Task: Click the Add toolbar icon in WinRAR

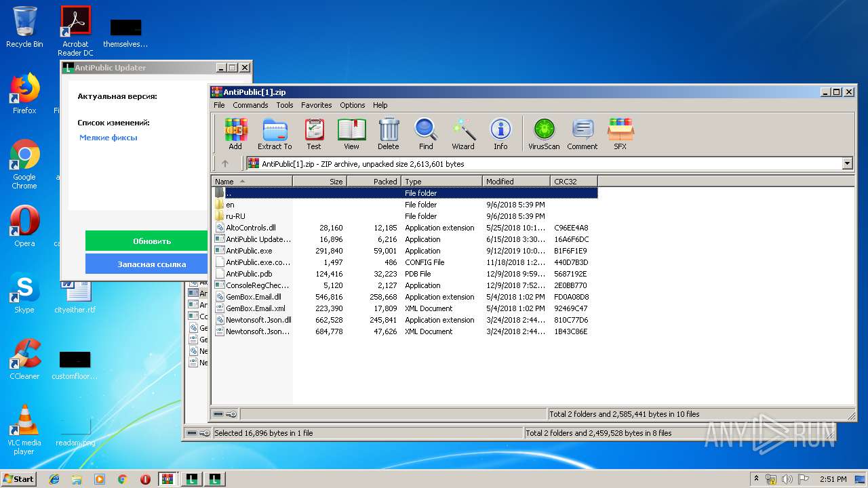Action: tap(235, 134)
